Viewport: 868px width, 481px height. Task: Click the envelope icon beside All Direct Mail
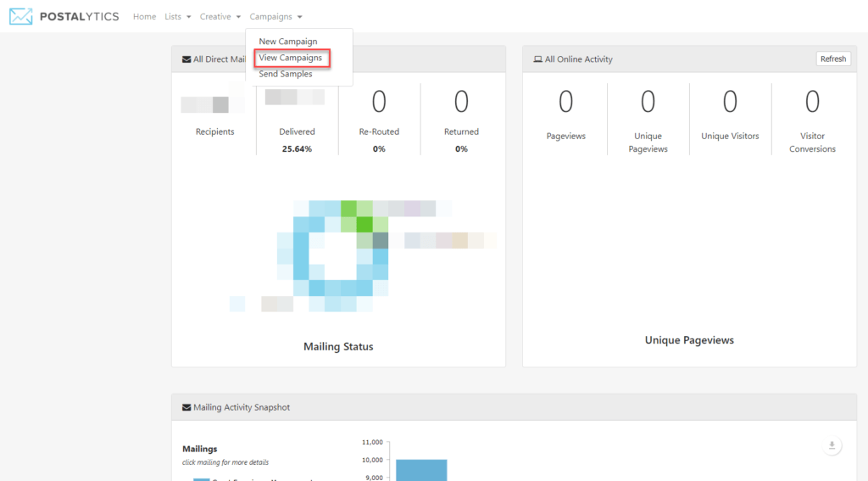click(186, 59)
